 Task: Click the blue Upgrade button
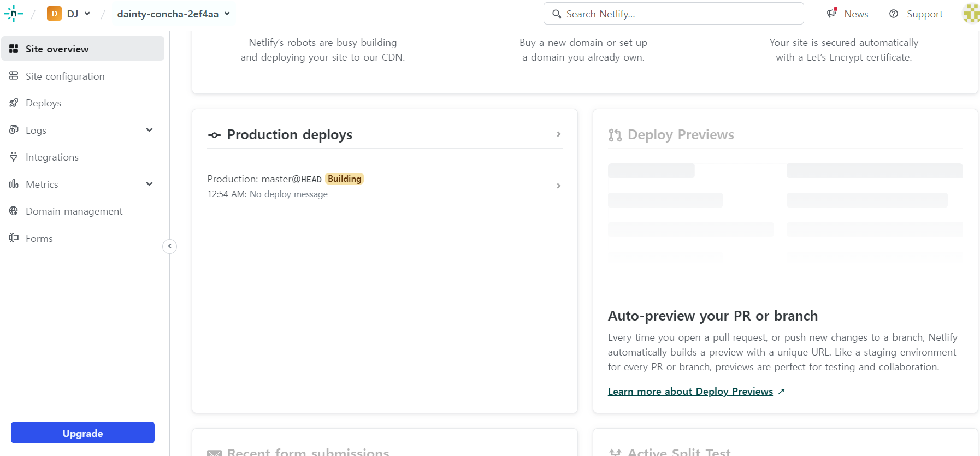82,433
